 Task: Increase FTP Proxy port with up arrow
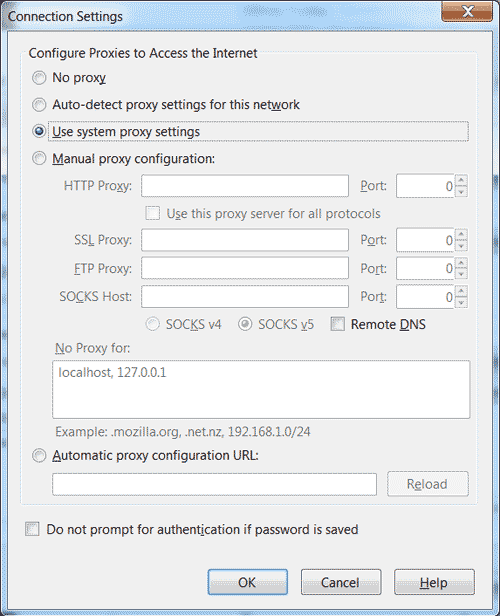tap(461, 263)
